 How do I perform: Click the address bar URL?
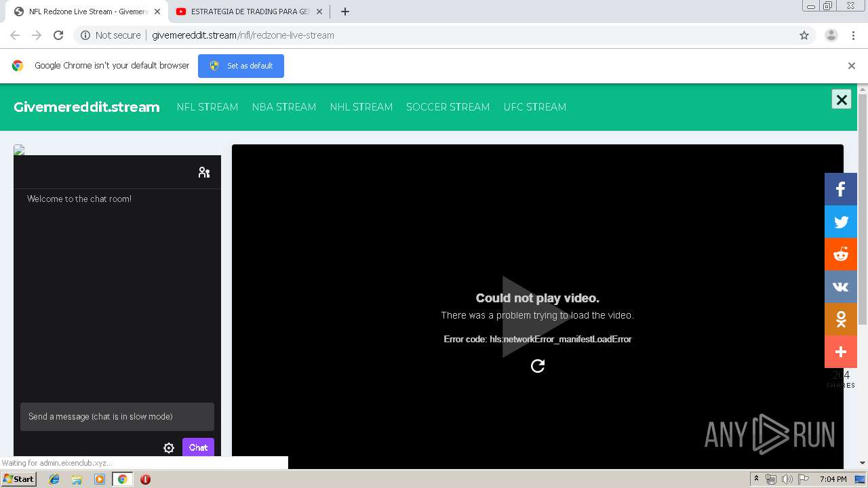[243, 35]
